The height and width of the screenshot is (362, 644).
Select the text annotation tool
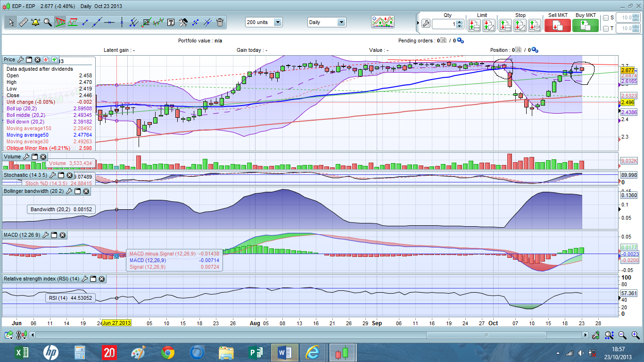click(x=171, y=22)
